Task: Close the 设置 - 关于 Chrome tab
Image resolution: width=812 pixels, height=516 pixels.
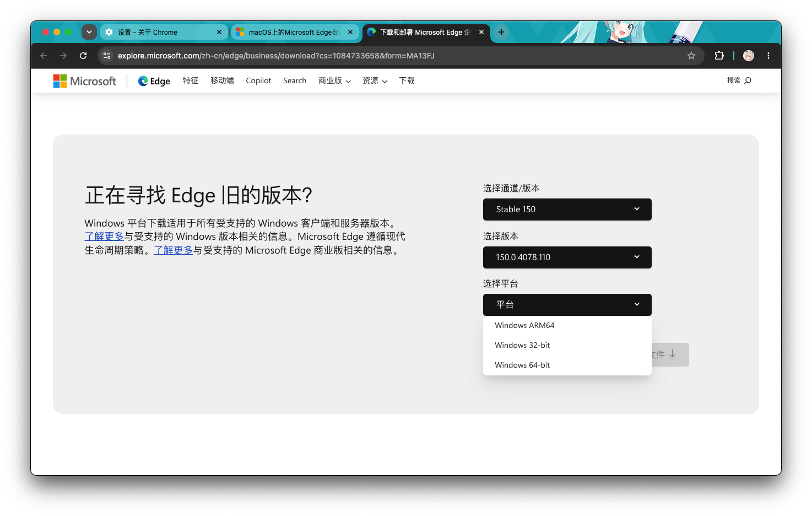Action: click(x=219, y=32)
